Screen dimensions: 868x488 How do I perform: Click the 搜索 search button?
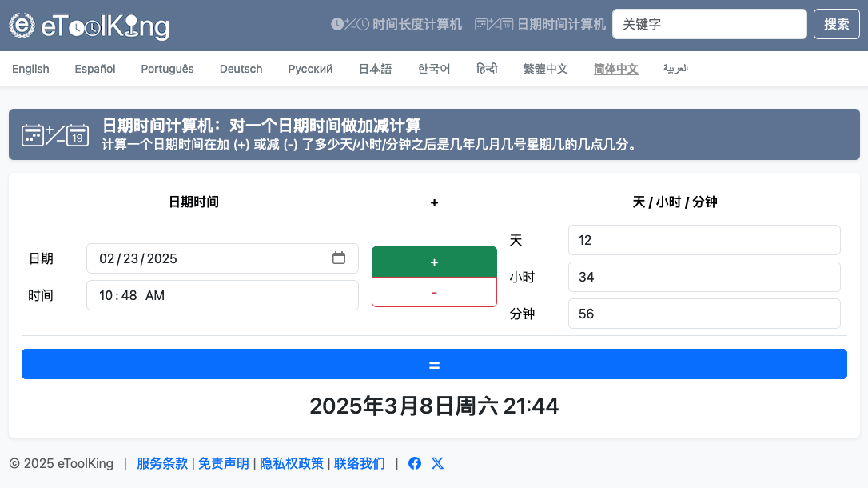tap(836, 24)
